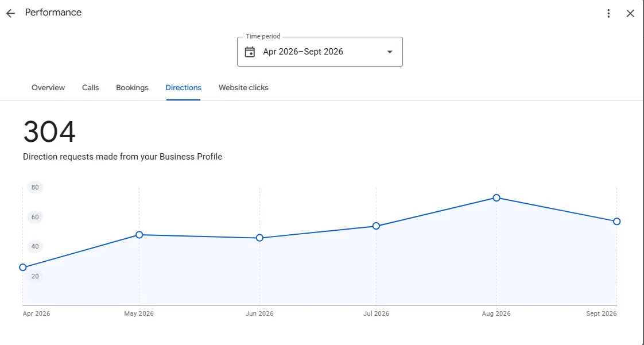Click the Jun 2026 data point on chart
Image resolution: width=644 pixels, height=345 pixels.
click(259, 238)
